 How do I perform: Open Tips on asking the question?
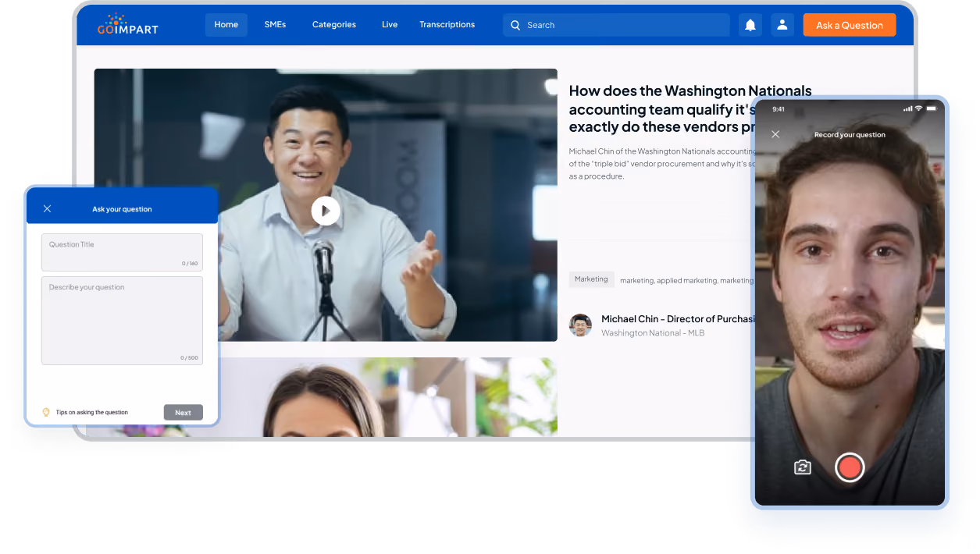click(x=92, y=413)
